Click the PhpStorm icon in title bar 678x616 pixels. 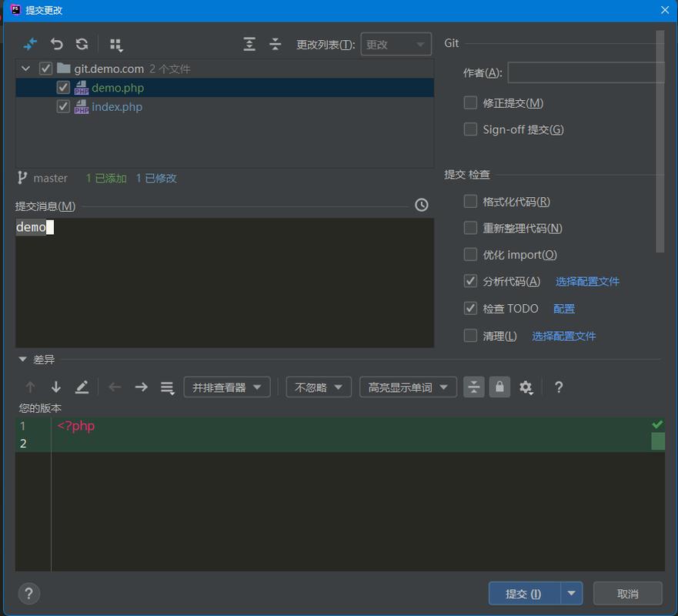[x=15, y=9]
